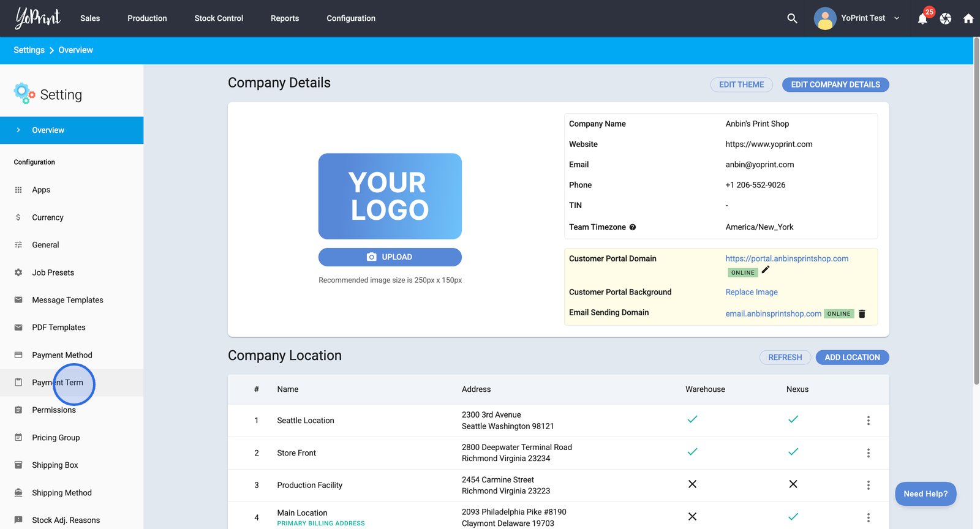
Task: Click the Edit Theme button
Action: click(x=741, y=84)
